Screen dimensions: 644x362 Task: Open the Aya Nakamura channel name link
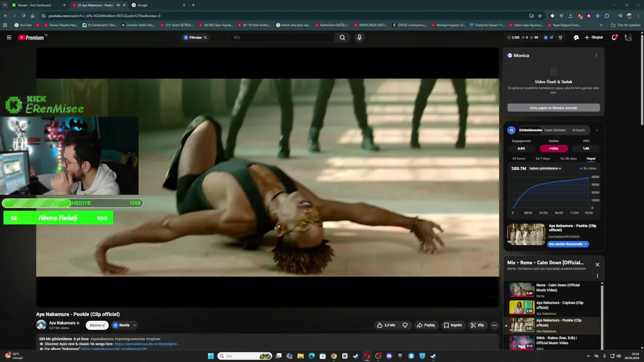click(62, 323)
